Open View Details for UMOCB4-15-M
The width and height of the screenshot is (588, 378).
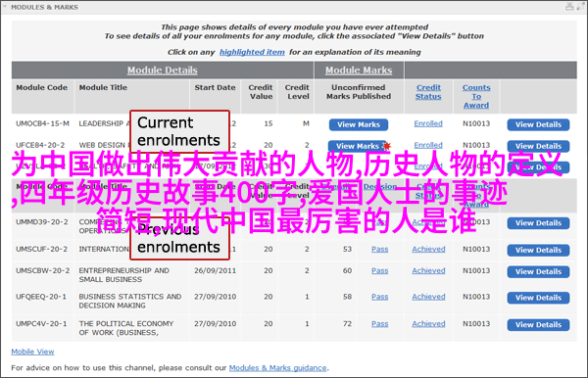[x=538, y=124]
